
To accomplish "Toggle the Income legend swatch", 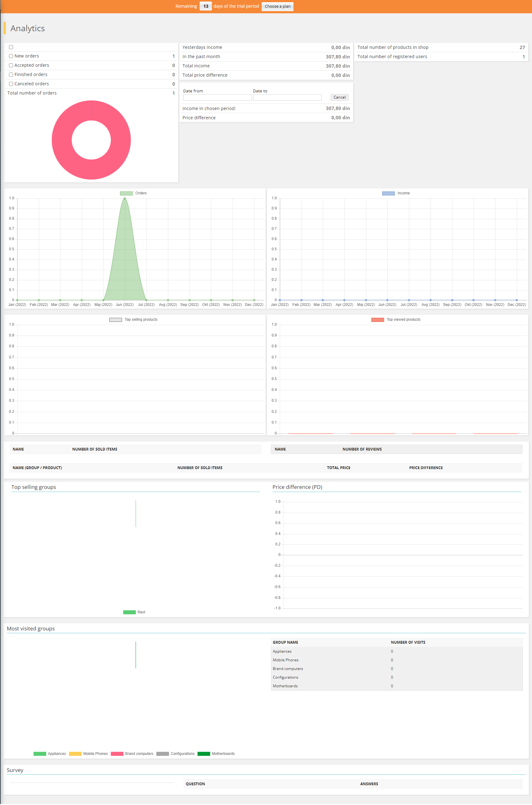I will 388,193.
